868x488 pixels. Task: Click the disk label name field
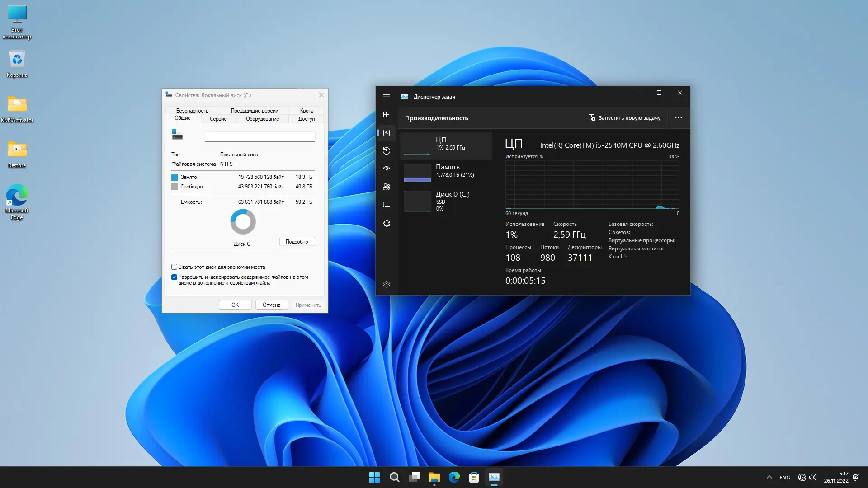(259, 136)
